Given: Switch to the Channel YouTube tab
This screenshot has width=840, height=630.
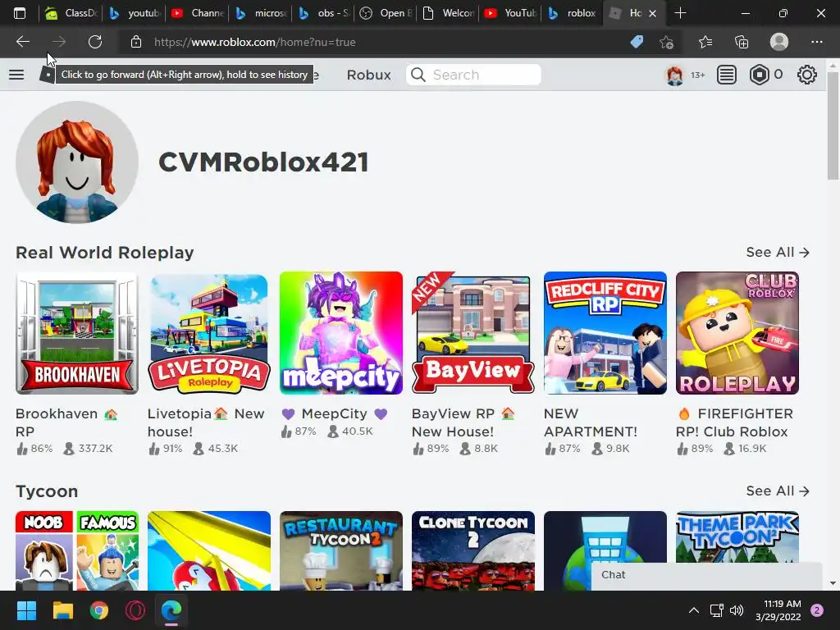Looking at the screenshot, I should pyautogui.click(x=198, y=13).
